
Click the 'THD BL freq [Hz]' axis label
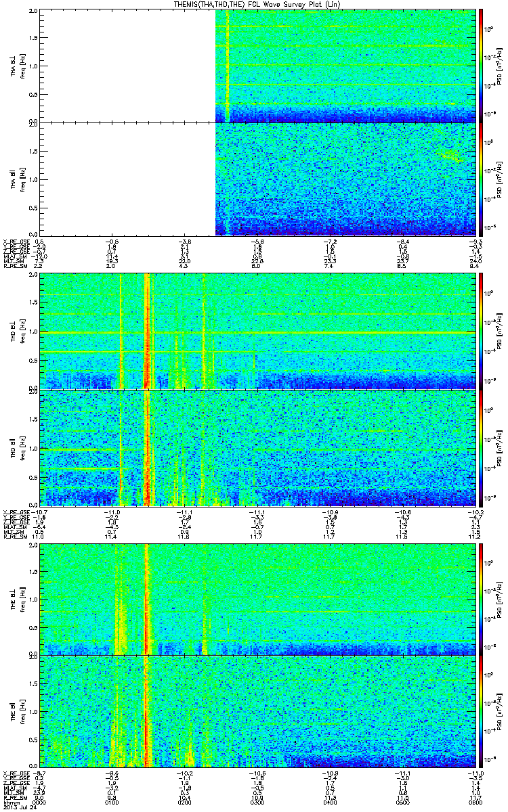point(16,330)
